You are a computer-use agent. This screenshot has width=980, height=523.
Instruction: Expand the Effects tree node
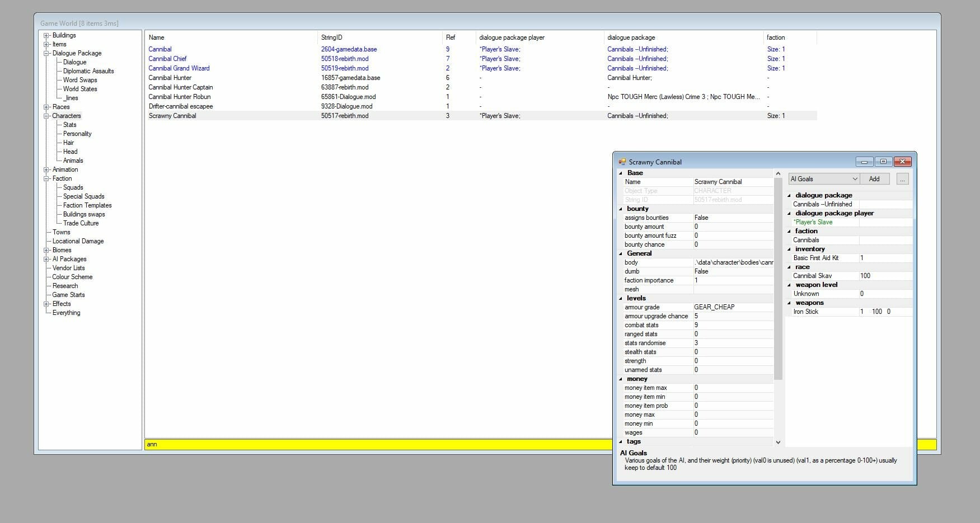[x=46, y=304]
